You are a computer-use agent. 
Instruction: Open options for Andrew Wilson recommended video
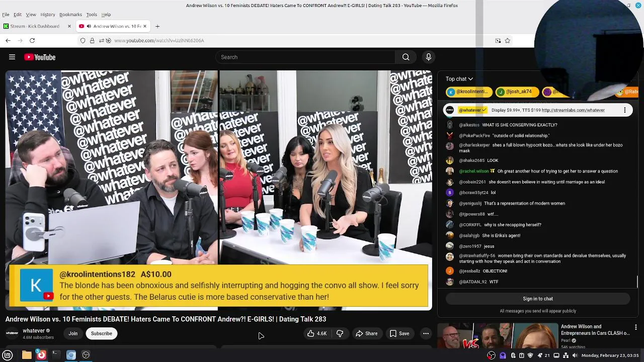(636, 327)
